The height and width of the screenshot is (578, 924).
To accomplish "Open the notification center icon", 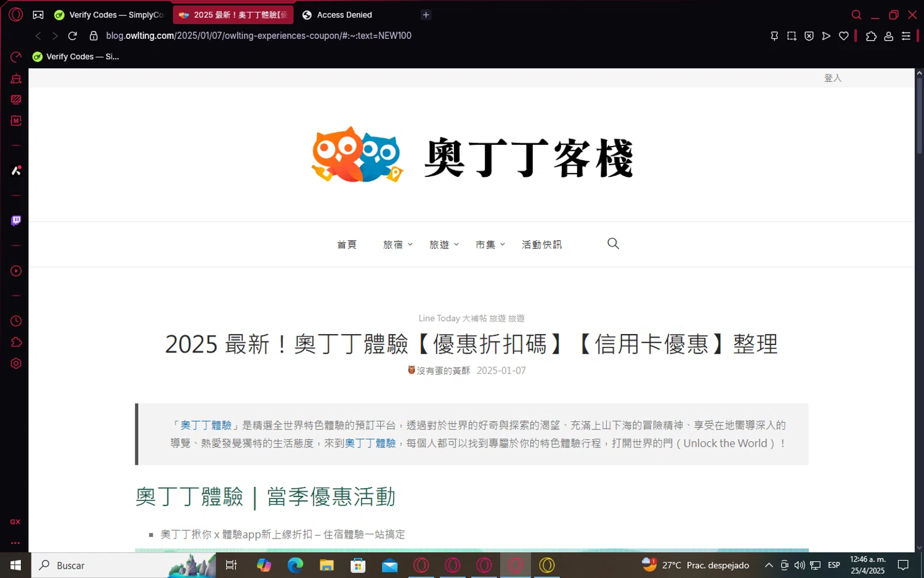I will pyautogui.click(x=903, y=565).
